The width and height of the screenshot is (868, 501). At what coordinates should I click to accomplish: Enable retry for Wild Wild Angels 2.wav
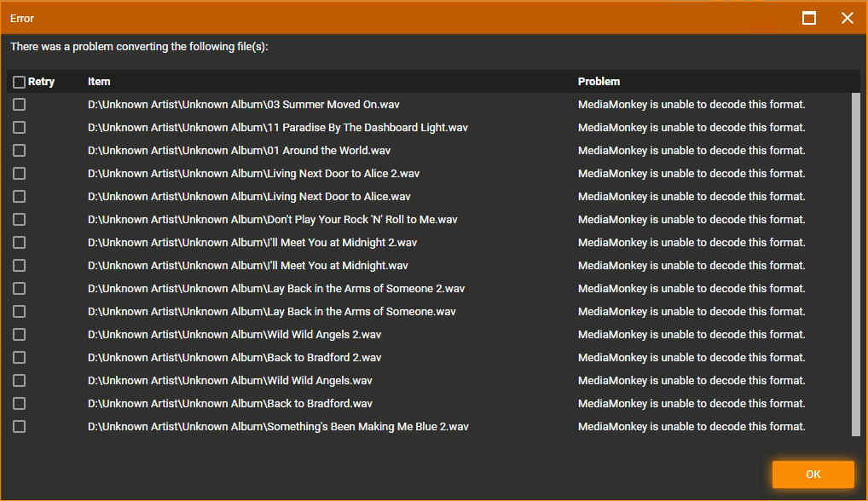pos(19,335)
